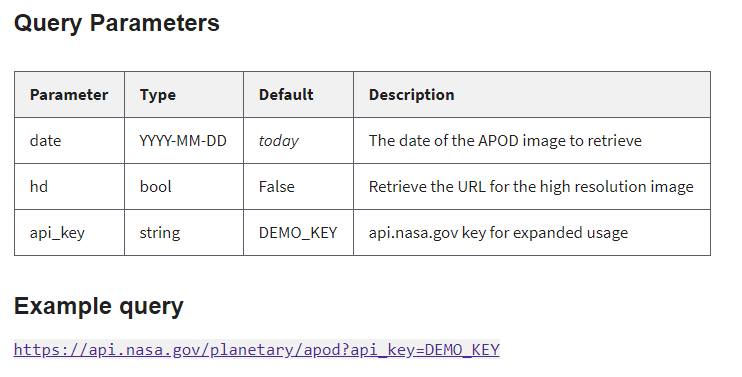Click the bool type cell
Image resolution: width=742 pixels, height=377 pixels.
point(184,187)
